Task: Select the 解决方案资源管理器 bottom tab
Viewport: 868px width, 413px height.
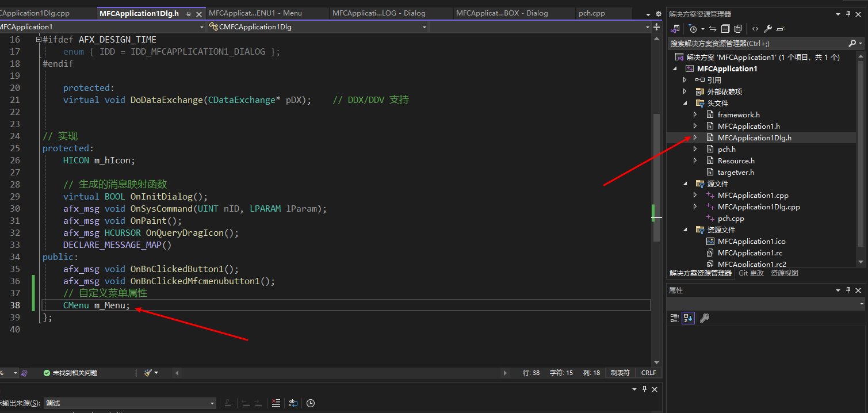Action: (701, 273)
